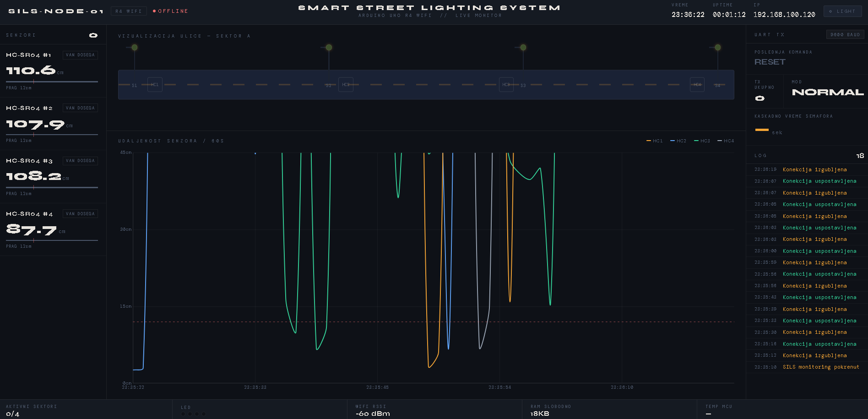
Task: Click the third street lamp icon
Action: coord(523,48)
